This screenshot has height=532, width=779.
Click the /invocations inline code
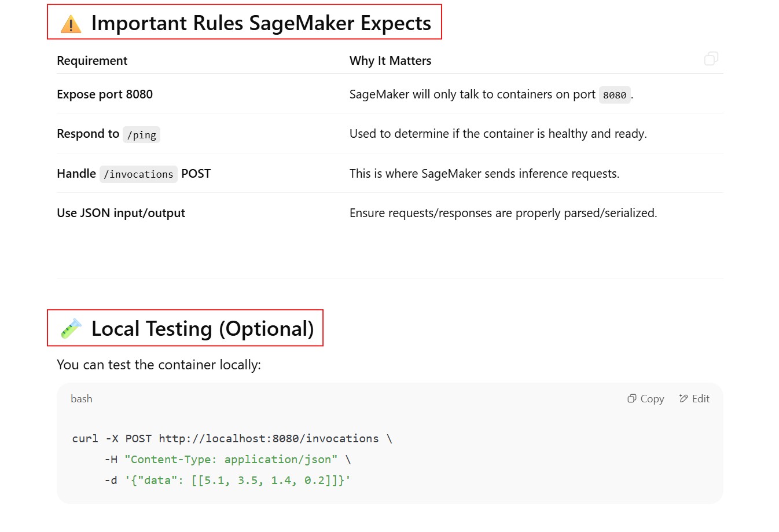[138, 174]
